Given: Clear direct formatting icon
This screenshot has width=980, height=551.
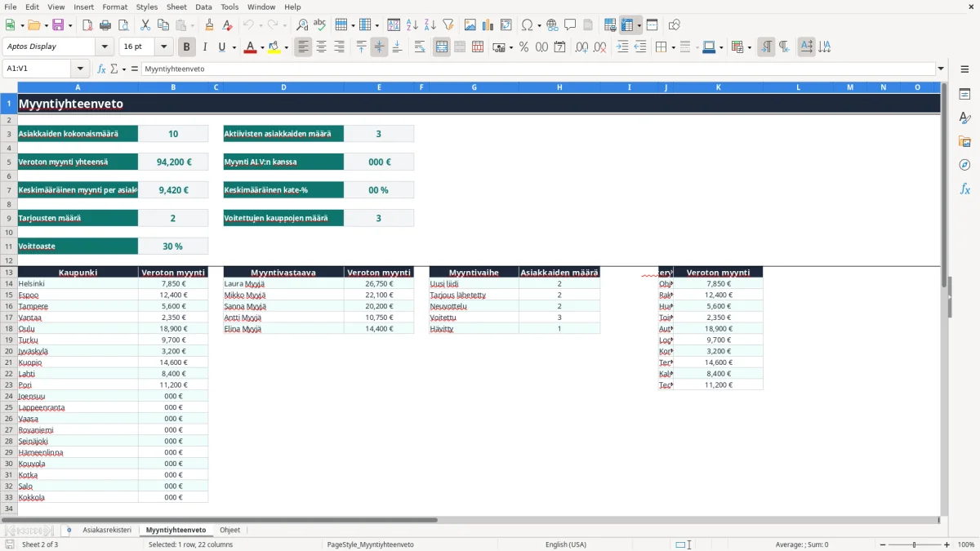Looking at the screenshot, I should 228,25.
